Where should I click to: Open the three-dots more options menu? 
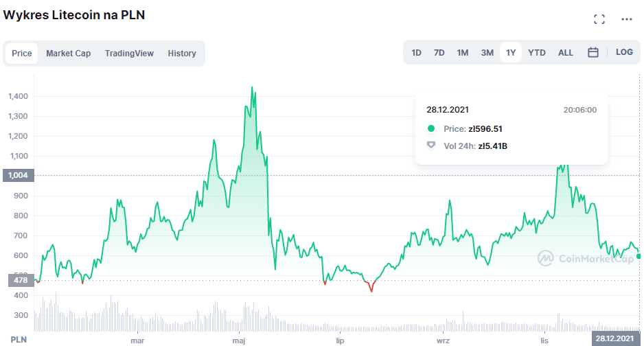click(x=626, y=19)
